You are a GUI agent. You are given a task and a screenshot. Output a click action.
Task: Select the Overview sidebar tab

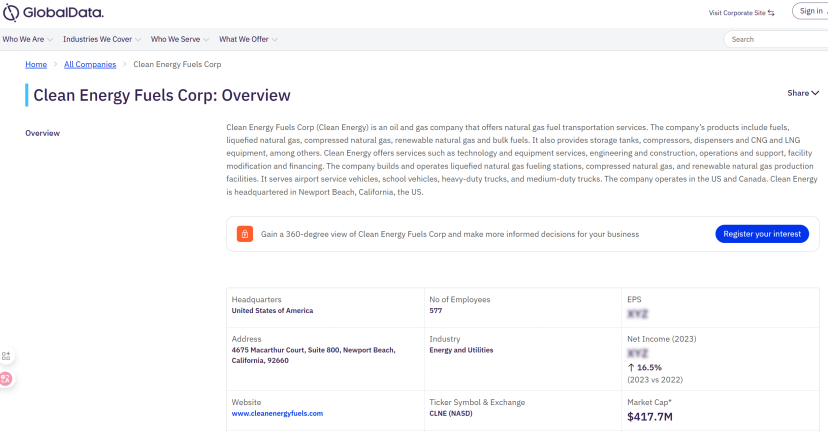42,133
